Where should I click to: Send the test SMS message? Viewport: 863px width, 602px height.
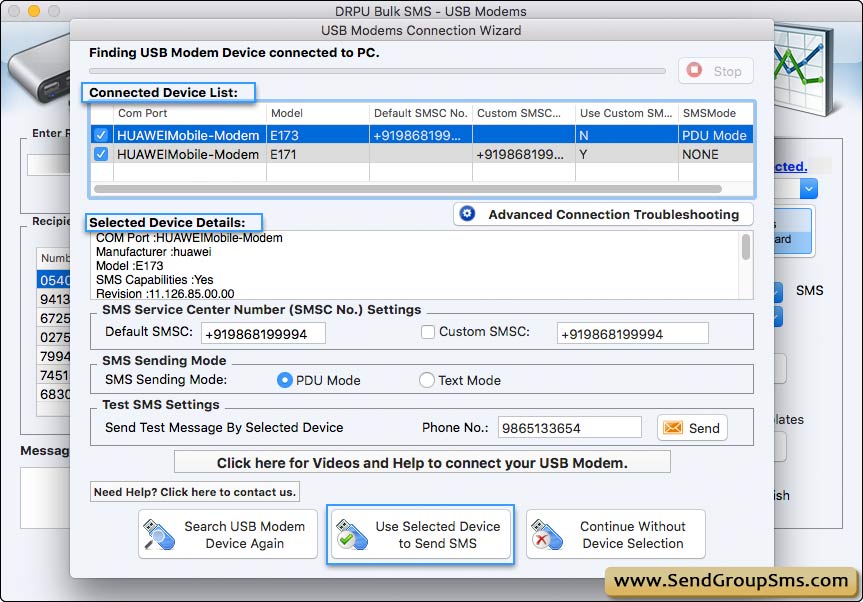[x=692, y=428]
